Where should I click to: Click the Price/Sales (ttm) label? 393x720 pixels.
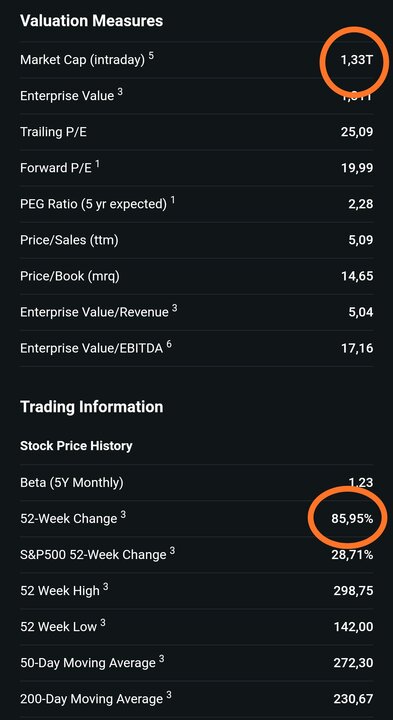pos(69,240)
